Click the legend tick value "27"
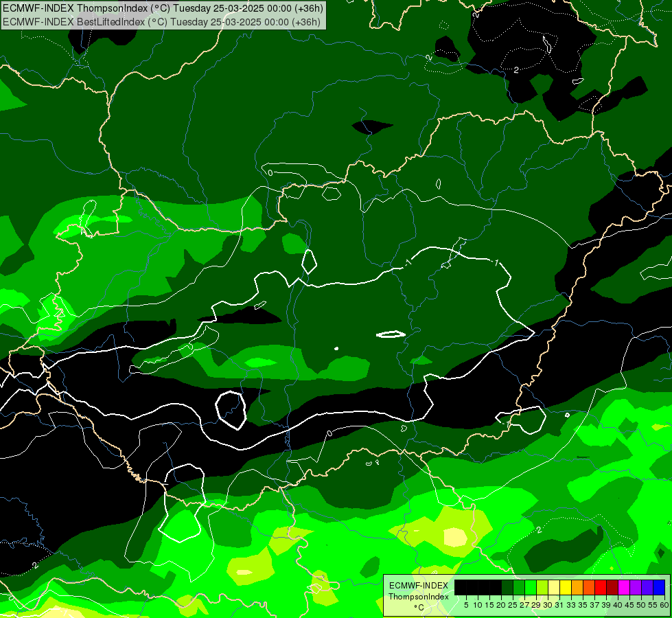The image size is (672, 618). pyautogui.click(x=524, y=605)
